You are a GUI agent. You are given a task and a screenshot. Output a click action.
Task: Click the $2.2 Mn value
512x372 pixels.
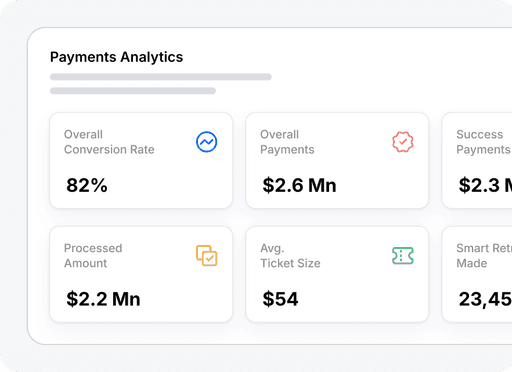coord(103,299)
